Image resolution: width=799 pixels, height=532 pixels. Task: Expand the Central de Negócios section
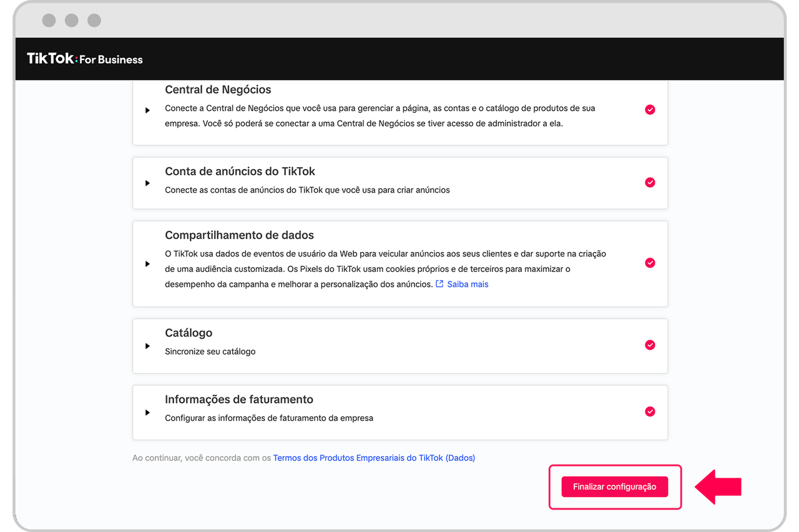pos(148,110)
